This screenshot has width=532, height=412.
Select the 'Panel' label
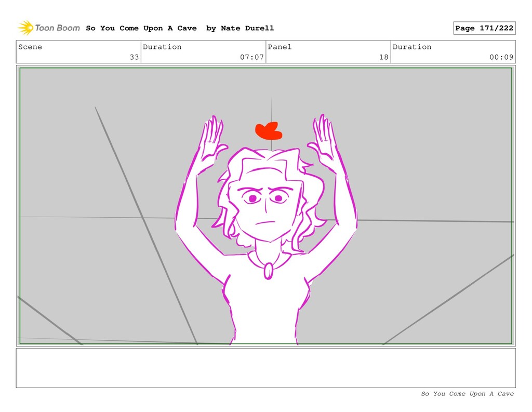(x=280, y=47)
